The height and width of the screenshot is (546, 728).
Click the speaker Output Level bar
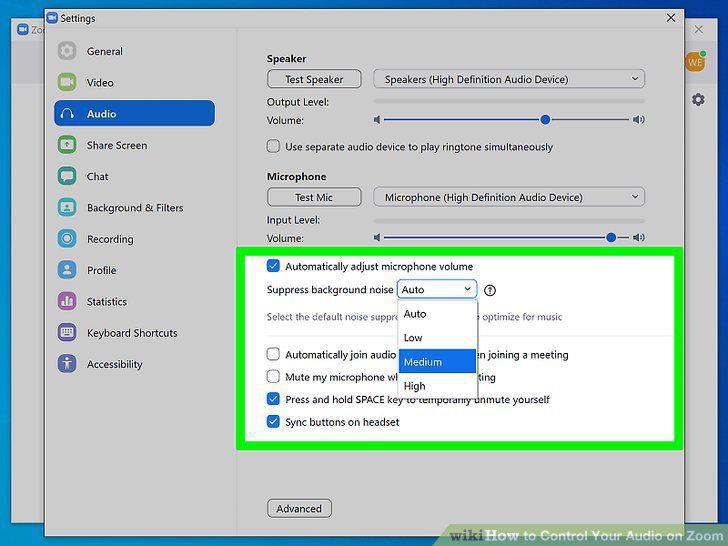click(x=509, y=101)
